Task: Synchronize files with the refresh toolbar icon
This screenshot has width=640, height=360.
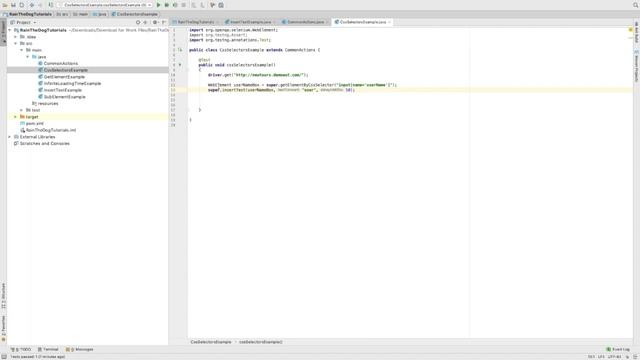Action: [22, 5]
